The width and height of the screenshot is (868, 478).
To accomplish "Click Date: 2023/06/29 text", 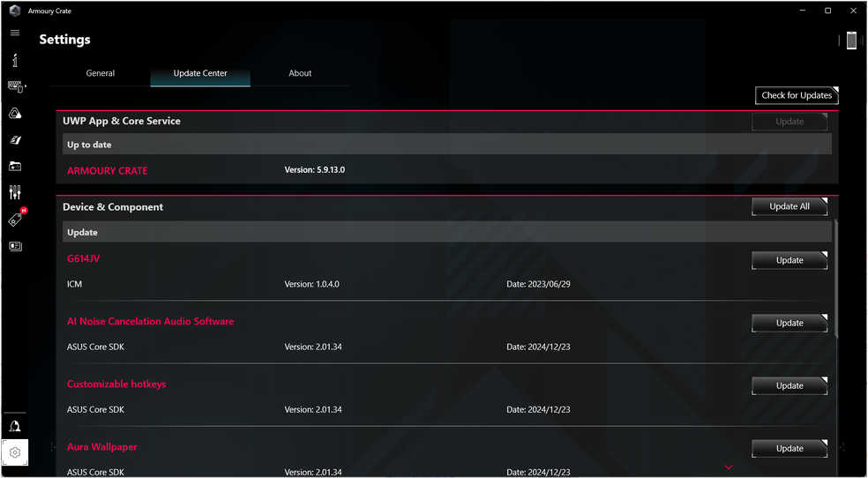I will click(x=539, y=284).
